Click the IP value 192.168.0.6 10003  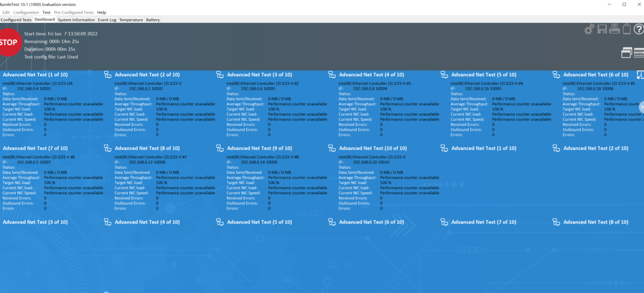pyautogui.click(x=258, y=89)
